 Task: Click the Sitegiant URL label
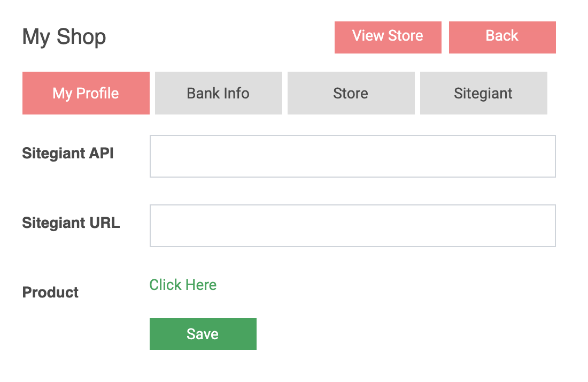click(71, 223)
